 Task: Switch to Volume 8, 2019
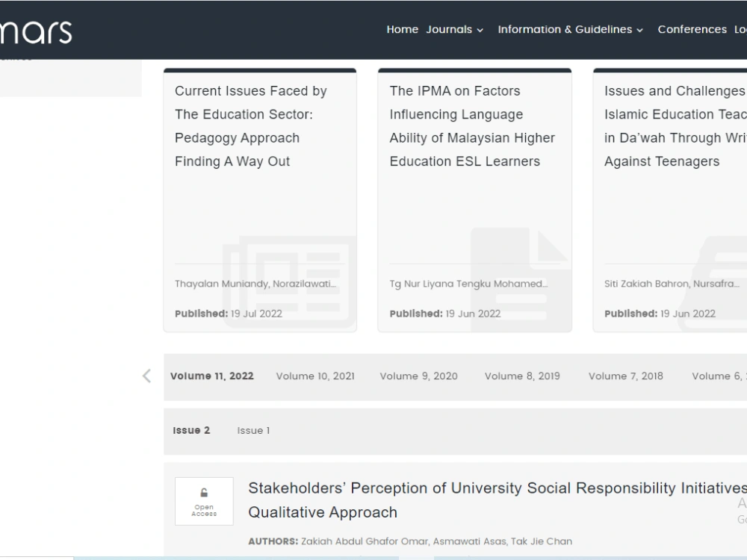(522, 376)
